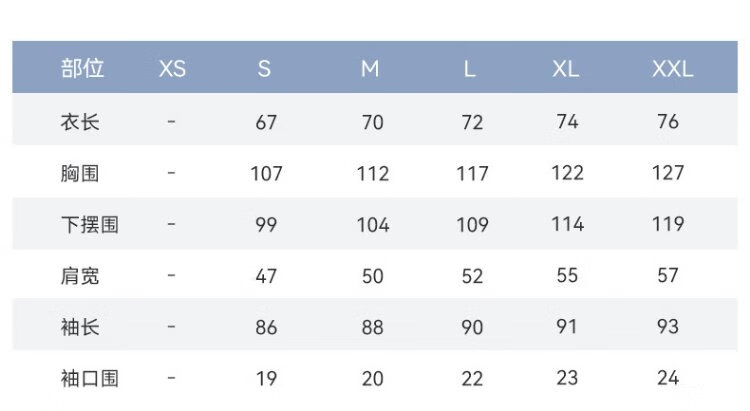
Task: Click the 衣长 value 67 for size S
Action: point(266,122)
